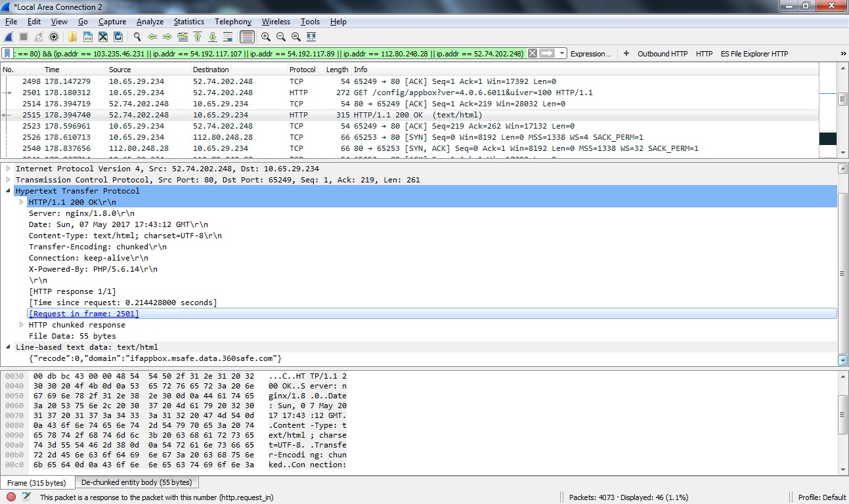Zoom in on packet list text

click(266, 37)
